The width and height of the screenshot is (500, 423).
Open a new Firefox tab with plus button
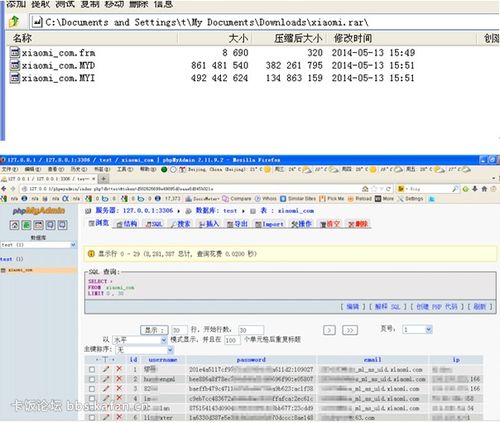coord(104,179)
